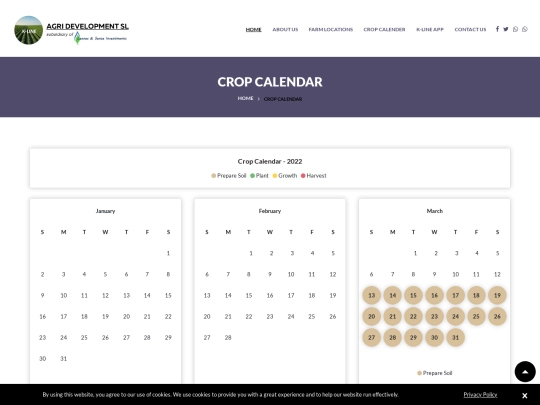Click March 12 date cell
The width and height of the screenshot is (540, 405).
click(x=497, y=274)
